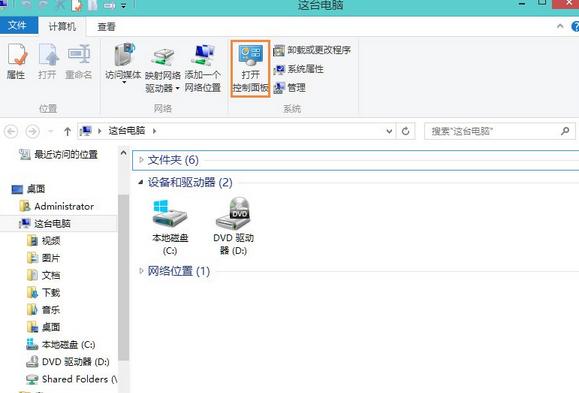Expand Network locations 网络位置 (1) group
The height and width of the screenshot is (393, 579).
click(x=141, y=271)
